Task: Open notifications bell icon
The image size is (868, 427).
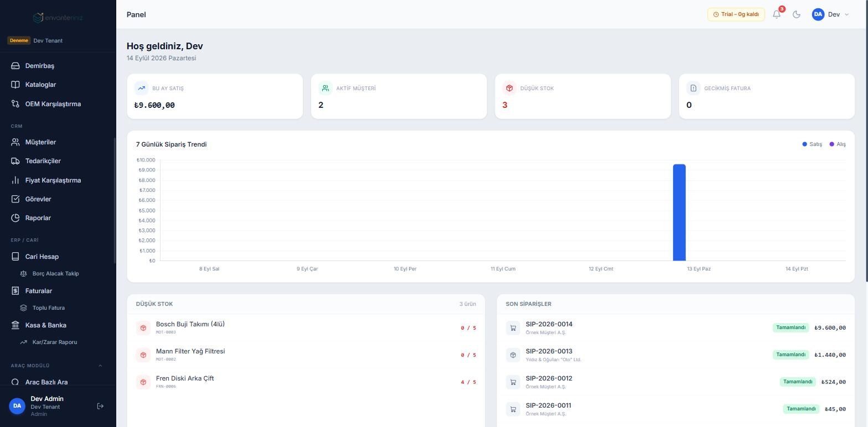Action: click(777, 14)
